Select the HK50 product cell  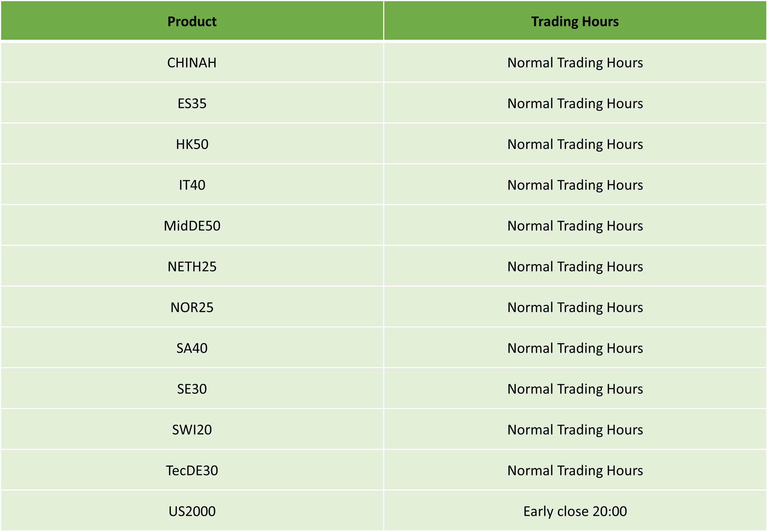[x=192, y=144]
